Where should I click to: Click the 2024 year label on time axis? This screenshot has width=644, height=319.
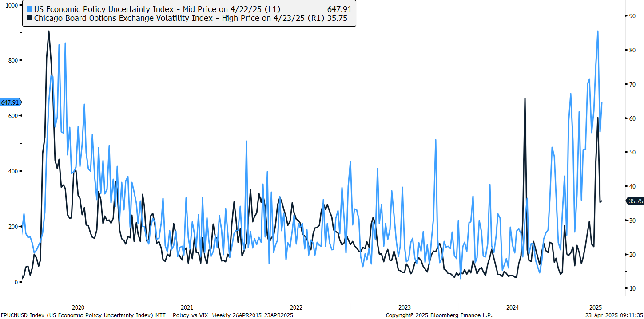click(513, 307)
